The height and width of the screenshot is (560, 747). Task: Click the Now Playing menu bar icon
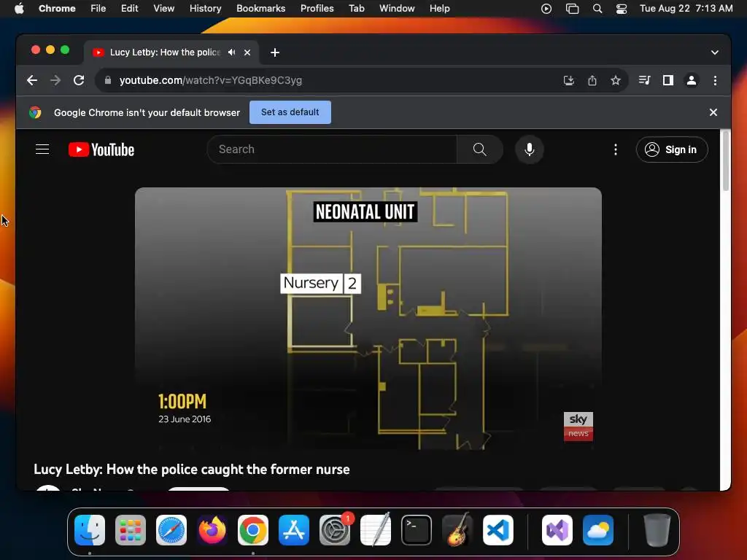546,9
